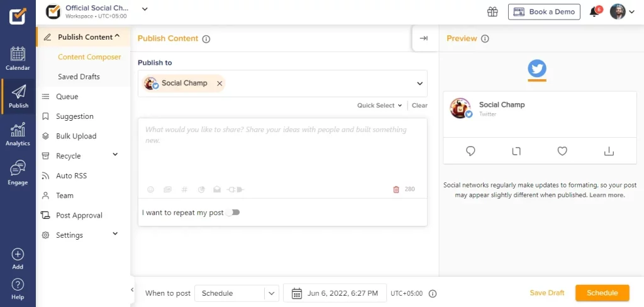The image size is (644, 307).
Task: Collapse the Publish Content menu section
Action: click(118, 36)
